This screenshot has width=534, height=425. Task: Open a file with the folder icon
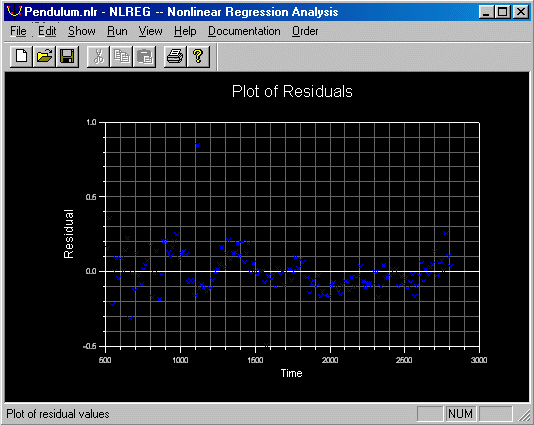44,56
